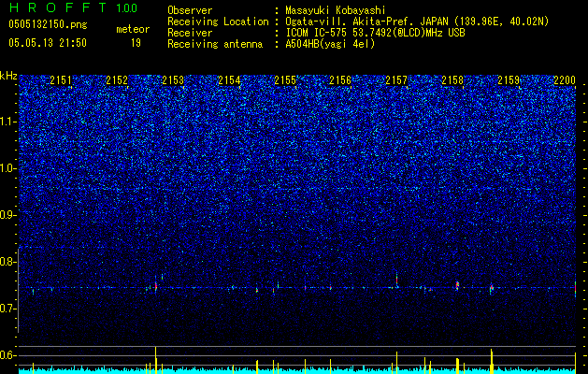Viewport: 588px width, 374px height.
Task: Click the HROFFT program title
Action: [57, 7]
